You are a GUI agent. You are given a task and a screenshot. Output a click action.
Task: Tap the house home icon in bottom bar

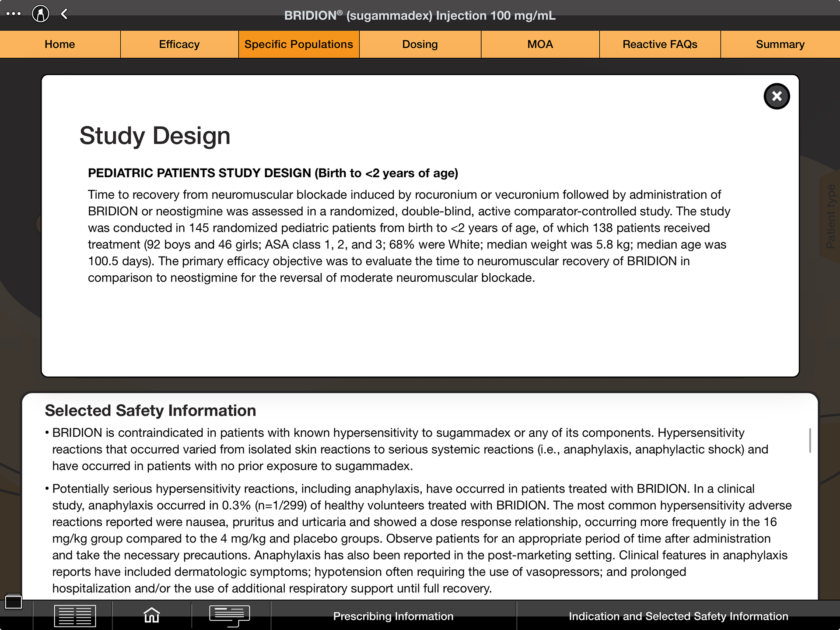(x=152, y=615)
